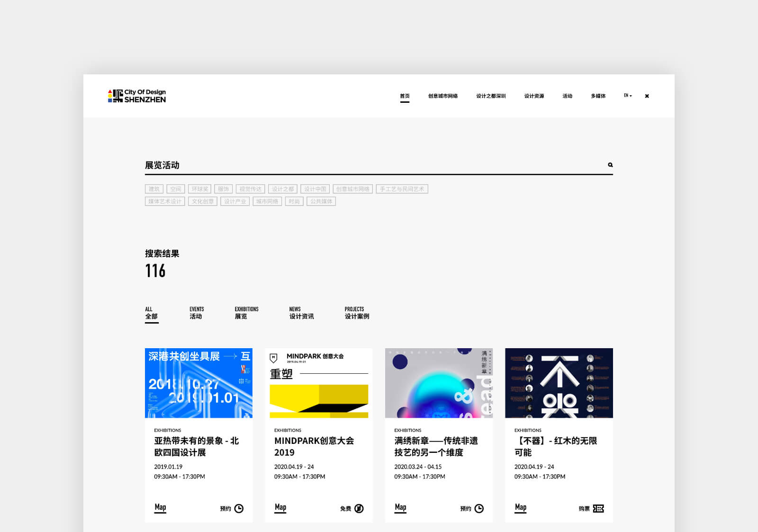This screenshot has height=532, width=758.
Task: Open the 创意城市网络 navigation menu
Action: [x=443, y=96]
